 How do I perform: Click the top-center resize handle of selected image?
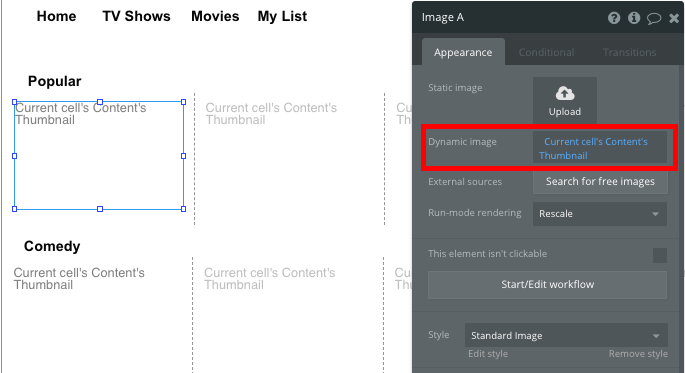tap(100, 102)
